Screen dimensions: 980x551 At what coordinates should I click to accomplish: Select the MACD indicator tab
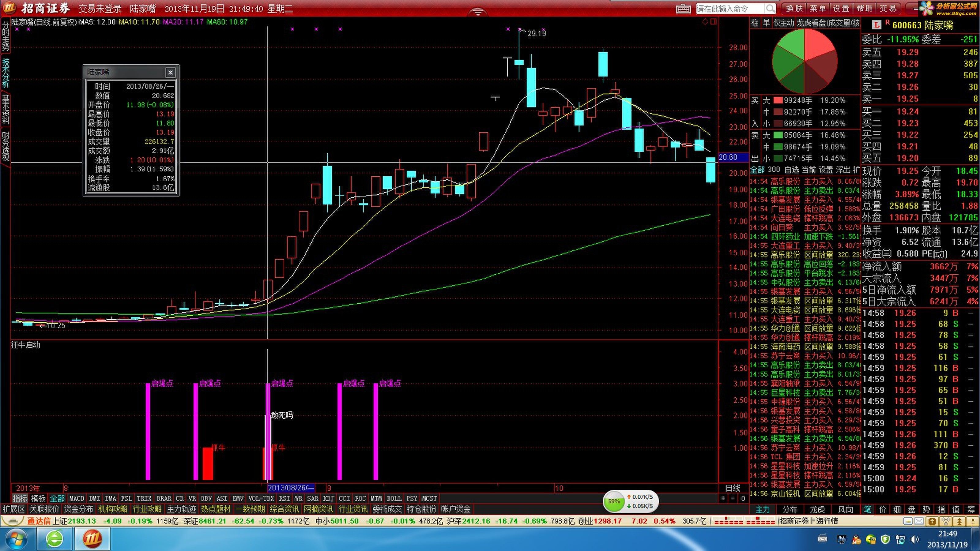click(77, 499)
